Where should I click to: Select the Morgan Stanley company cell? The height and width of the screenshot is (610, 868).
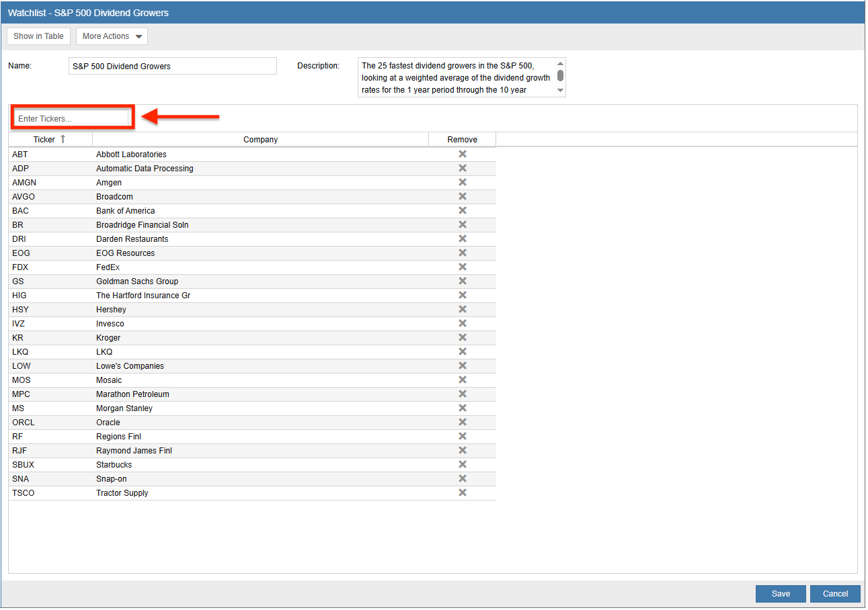(x=261, y=408)
